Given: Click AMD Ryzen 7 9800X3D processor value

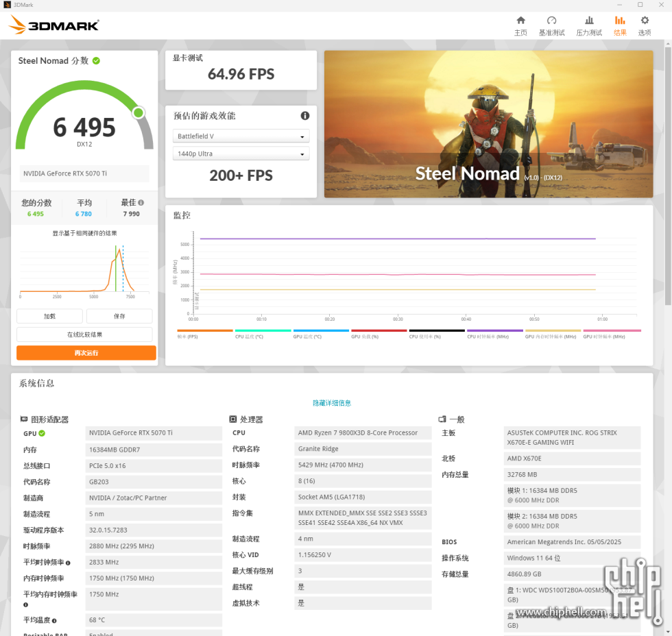Looking at the screenshot, I should 363,432.
